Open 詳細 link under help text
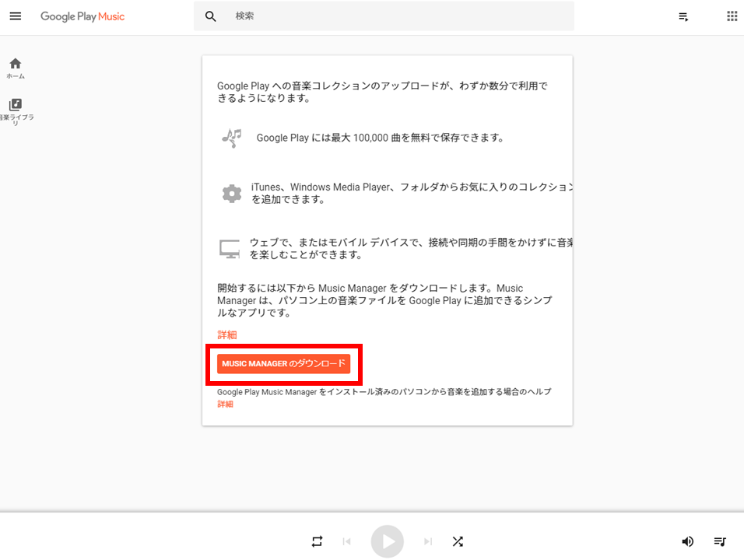744x560 pixels. [226, 404]
